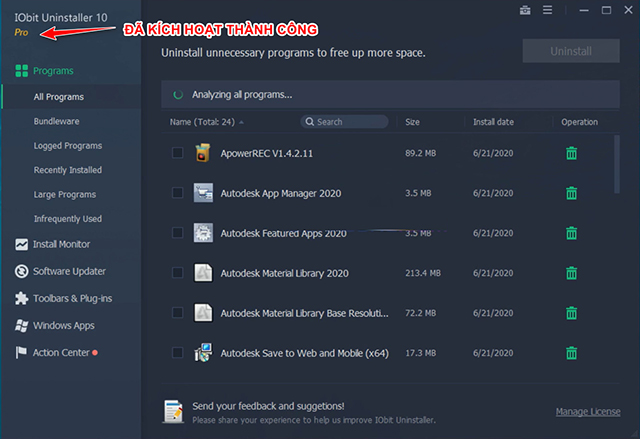Click trash icon for Material Library Base Resoluti...
The image size is (640, 439).
coord(571,313)
